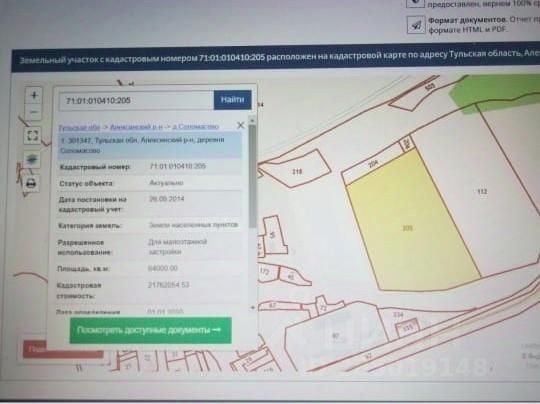Open the Тульская обл breadcrumb link

pos(79,127)
